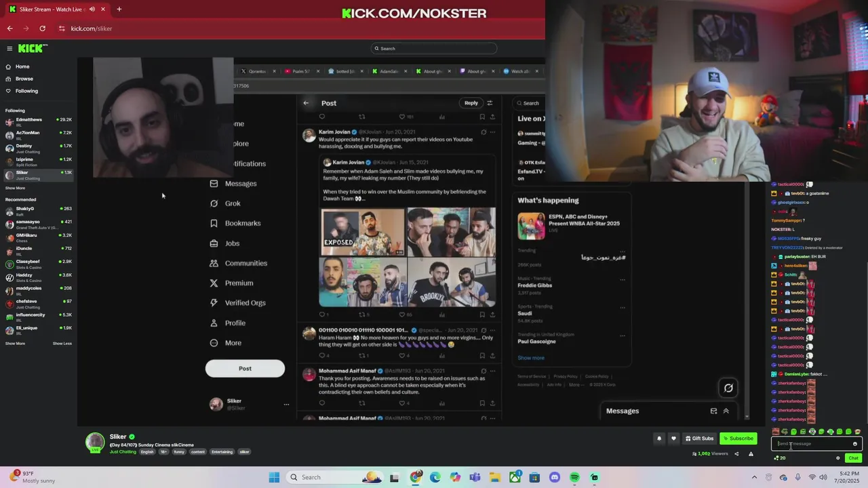The height and width of the screenshot is (488, 868).
Task: Click the Reply button in X post header
Action: [471, 103]
